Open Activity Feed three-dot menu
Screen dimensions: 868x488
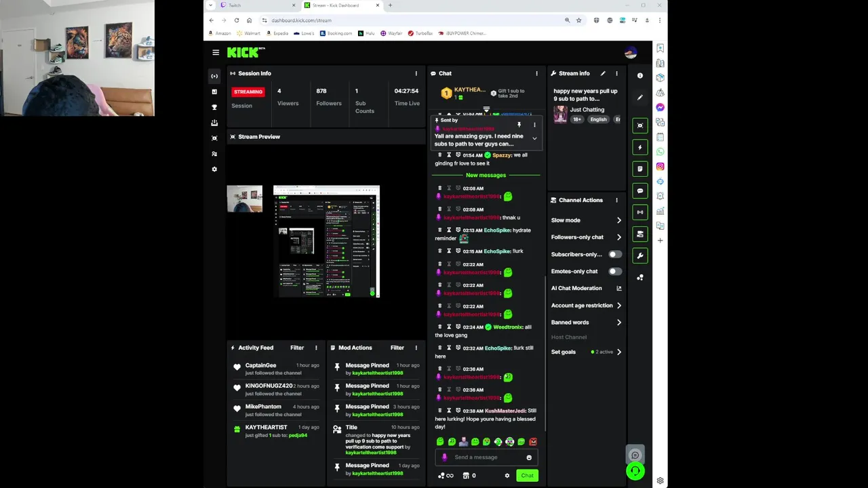coord(316,348)
